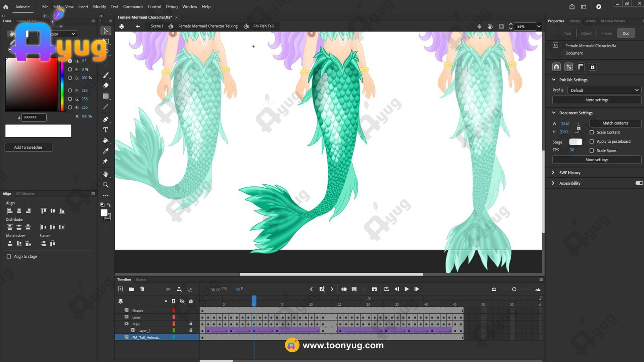Switch to the Library tab
644x362 pixels.
574,21
